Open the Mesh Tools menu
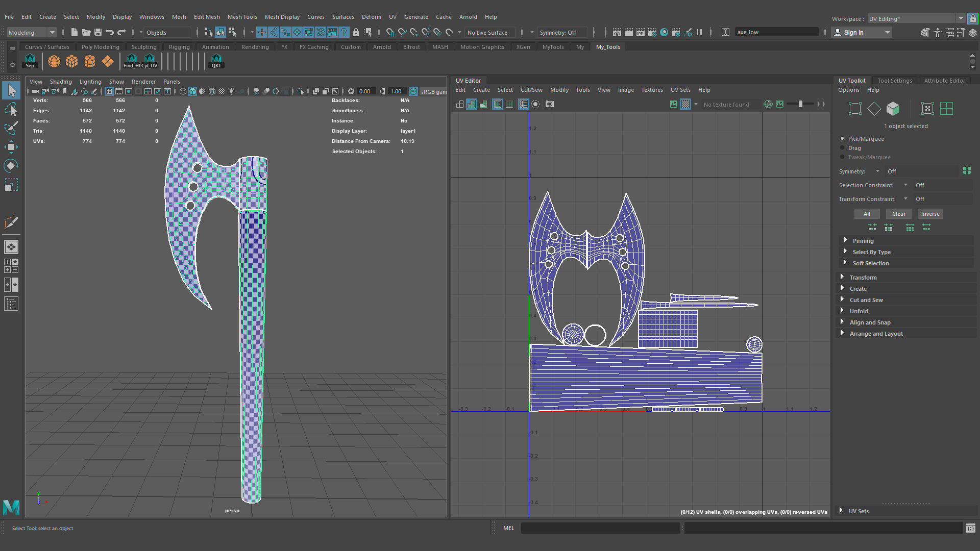Image resolution: width=980 pixels, height=551 pixels. (242, 17)
